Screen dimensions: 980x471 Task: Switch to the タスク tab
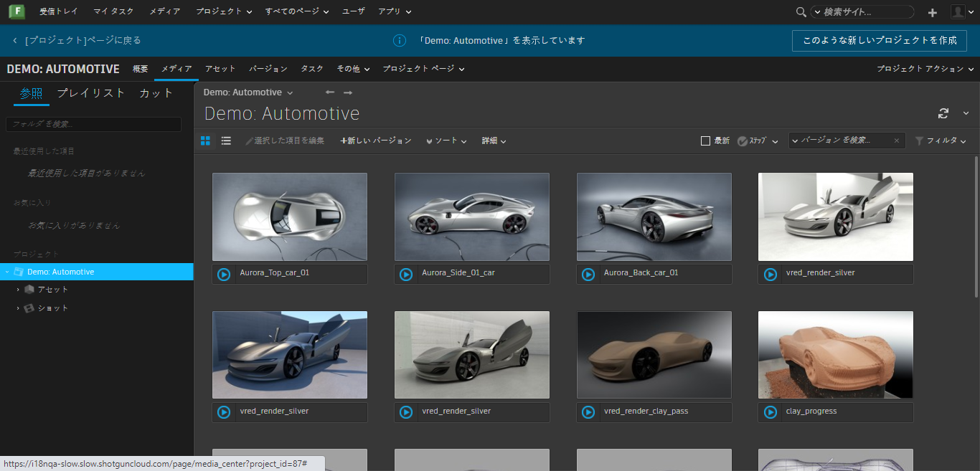pyautogui.click(x=312, y=69)
